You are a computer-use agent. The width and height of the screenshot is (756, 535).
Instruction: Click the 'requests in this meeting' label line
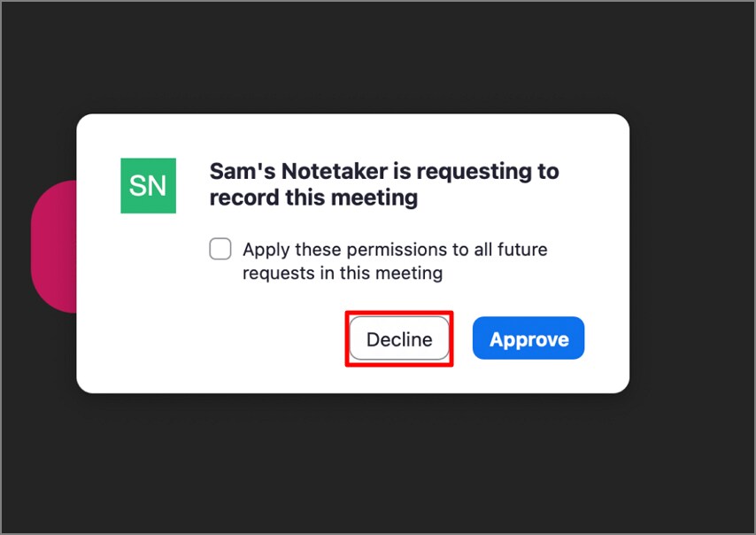click(343, 273)
